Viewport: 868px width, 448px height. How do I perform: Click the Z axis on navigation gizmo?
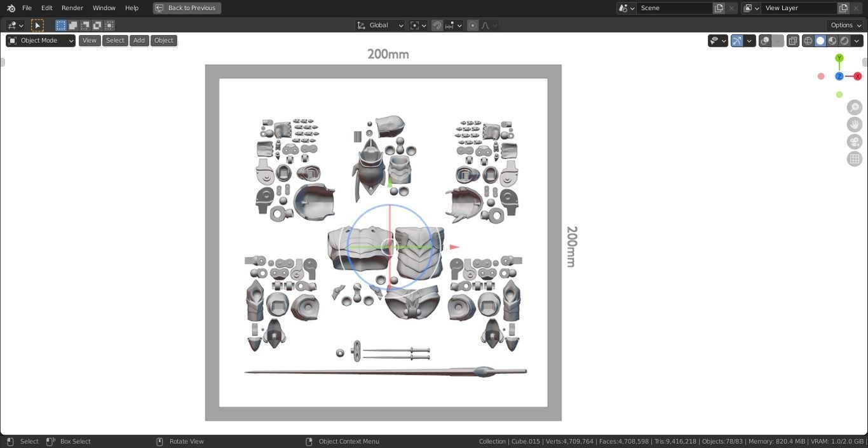(x=839, y=76)
